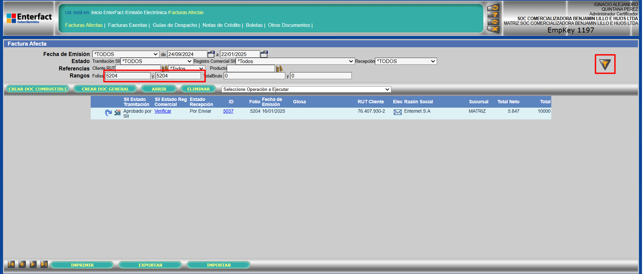Switch to Notas de Crédito menu
This screenshot has width=644, height=274.
221,25
